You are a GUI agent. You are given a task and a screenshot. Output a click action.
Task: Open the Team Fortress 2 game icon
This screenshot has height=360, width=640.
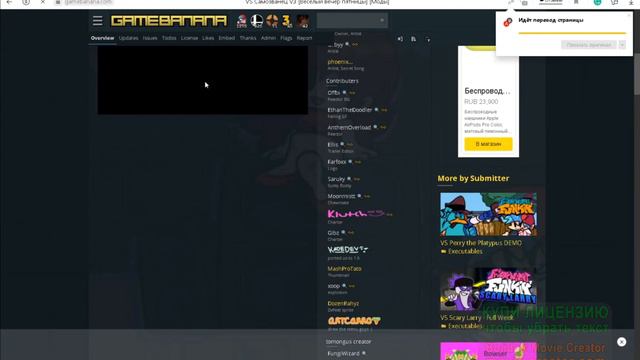point(272,21)
